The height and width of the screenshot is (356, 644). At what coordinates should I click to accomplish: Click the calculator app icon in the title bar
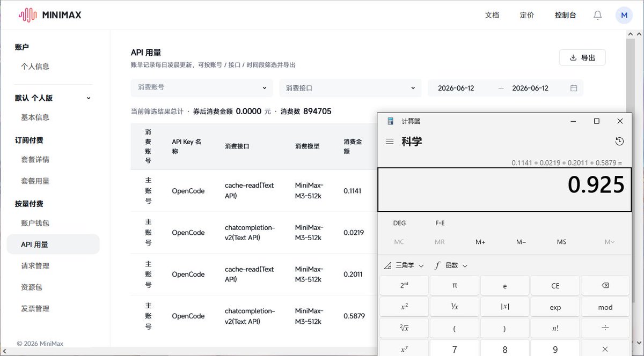[x=391, y=121]
